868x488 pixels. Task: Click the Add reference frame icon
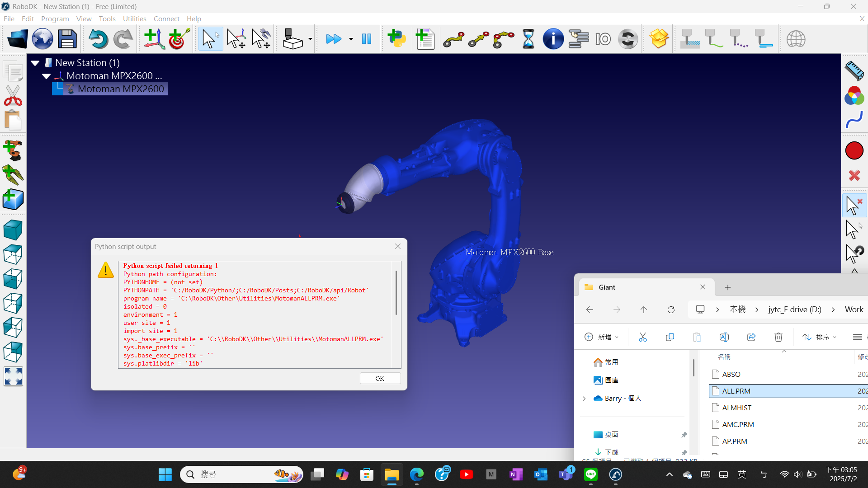click(154, 39)
